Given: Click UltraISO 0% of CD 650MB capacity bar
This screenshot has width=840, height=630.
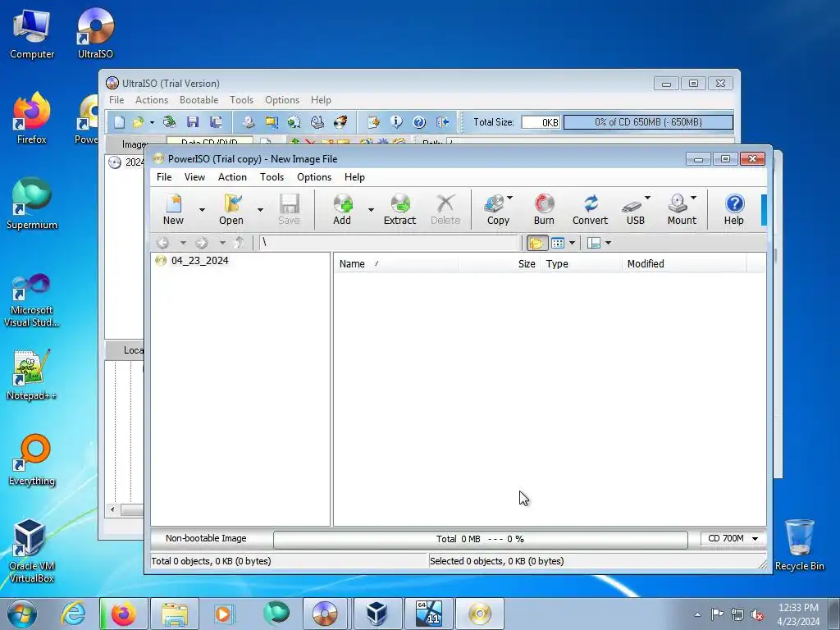Looking at the screenshot, I should point(648,122).
